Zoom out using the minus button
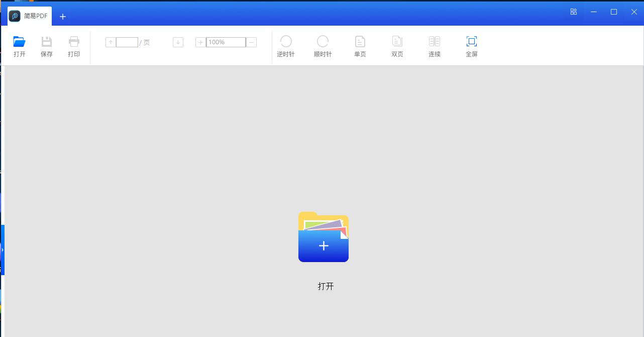This screenshot has width=644, height=337. click(x=251, y=42)
